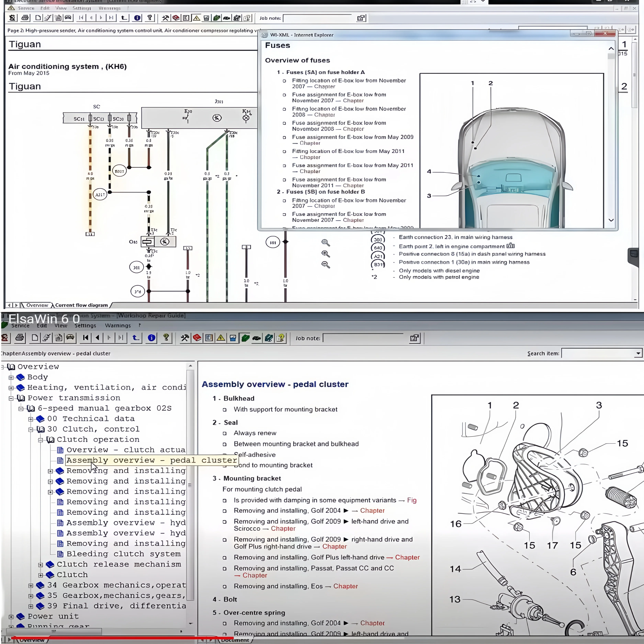Click the hammer and wrench icon in Current flow diagrams toolbar

[x=165, y=18]
